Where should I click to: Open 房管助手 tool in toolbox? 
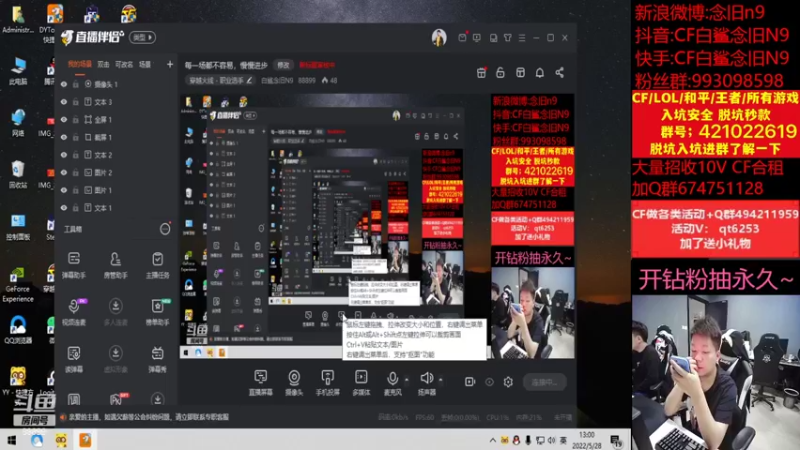115,264
